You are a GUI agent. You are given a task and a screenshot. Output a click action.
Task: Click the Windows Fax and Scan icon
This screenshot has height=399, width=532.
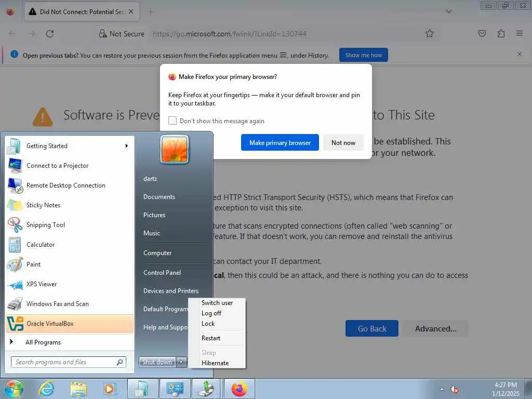(x=15, y=304)
